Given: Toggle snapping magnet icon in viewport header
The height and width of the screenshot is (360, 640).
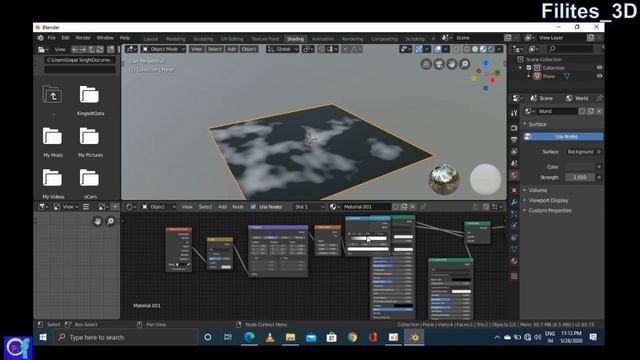Looking at the screenshot, I should (x=322, y=49).
